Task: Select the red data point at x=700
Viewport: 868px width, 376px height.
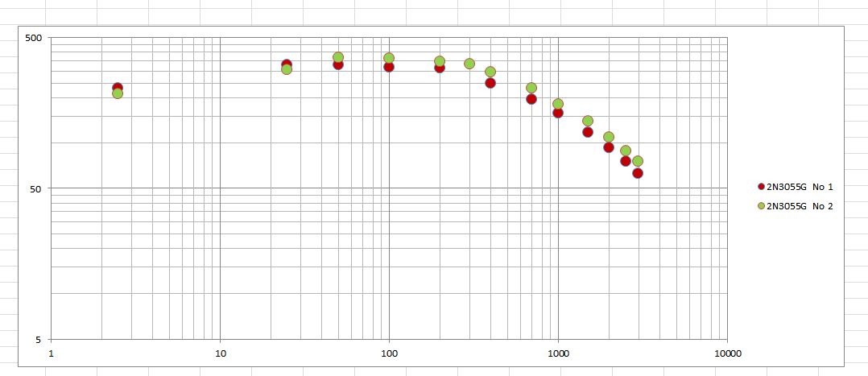Action: (x=531, y=99)
